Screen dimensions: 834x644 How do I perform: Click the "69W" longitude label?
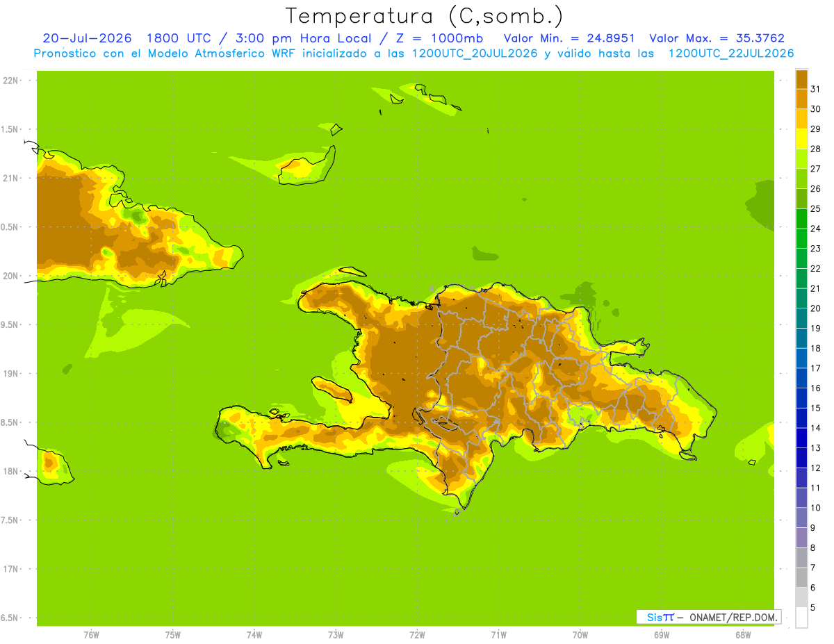click(662, 634)
